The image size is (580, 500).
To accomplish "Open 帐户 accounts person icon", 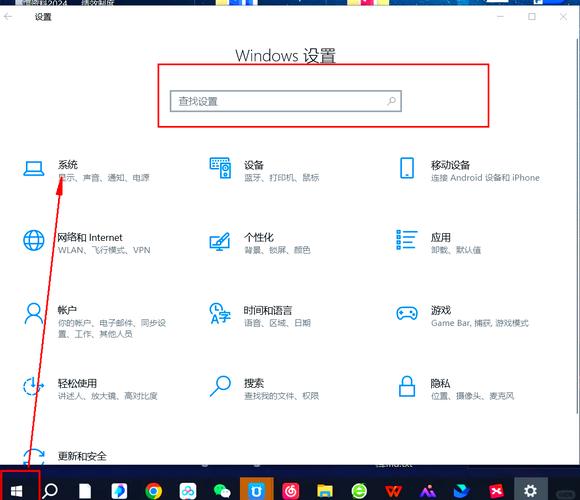I will pos(34,314).
